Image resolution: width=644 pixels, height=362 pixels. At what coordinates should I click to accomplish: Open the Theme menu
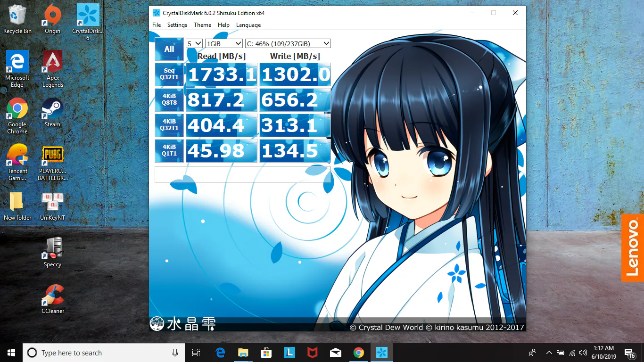203,25
